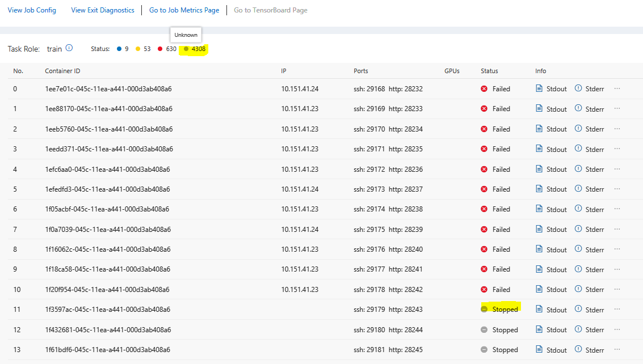Select container ID 1f3597ac-045c-11ea-a441-000d3ab408a6

[108, 310]
